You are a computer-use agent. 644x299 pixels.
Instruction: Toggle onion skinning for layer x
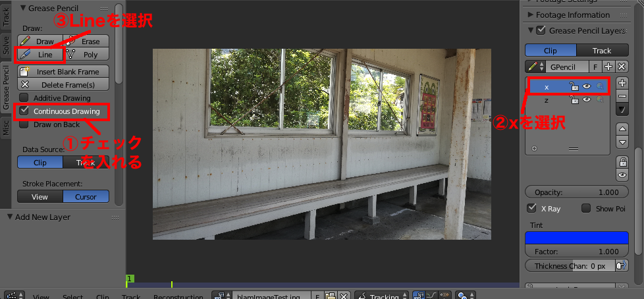tap(600, 86)
